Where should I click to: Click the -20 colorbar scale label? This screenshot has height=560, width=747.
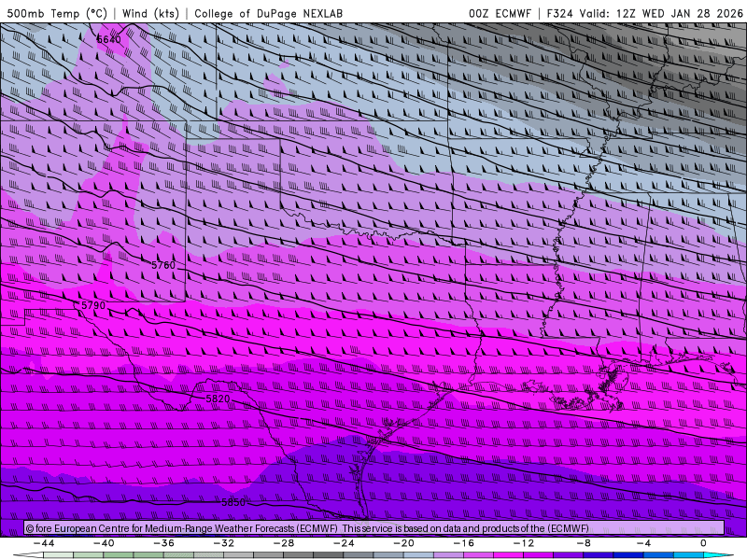(x=404, y=543)
